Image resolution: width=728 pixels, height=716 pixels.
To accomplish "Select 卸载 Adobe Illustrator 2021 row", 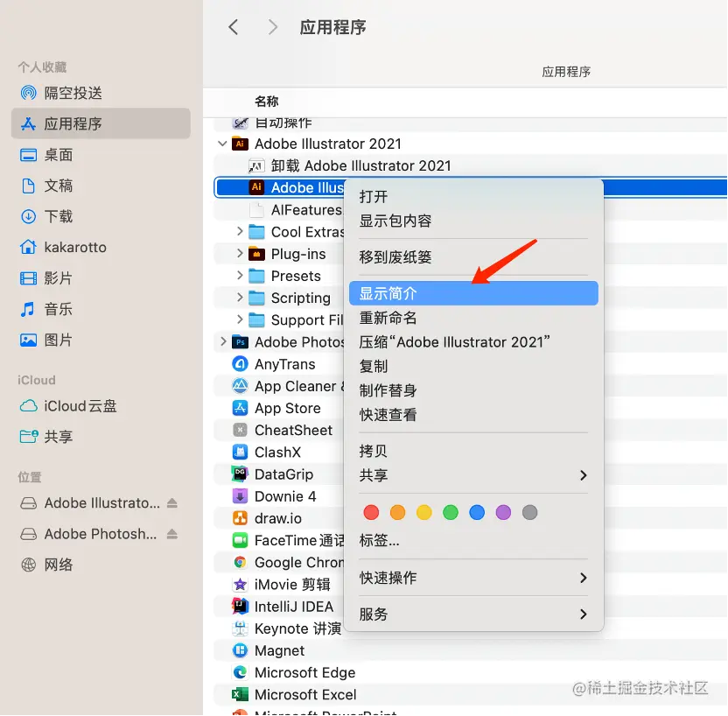I will click(x=471, y=165).
